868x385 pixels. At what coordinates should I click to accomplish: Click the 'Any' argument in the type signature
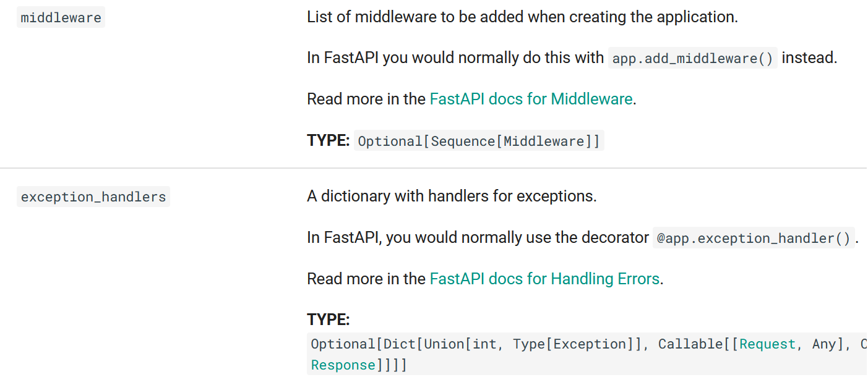tap(824, 344)
